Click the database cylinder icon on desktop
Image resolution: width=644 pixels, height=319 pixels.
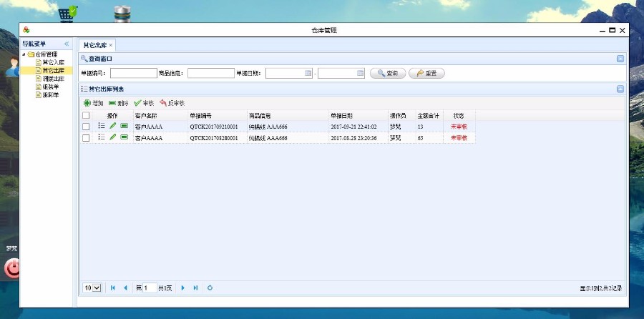122,14
